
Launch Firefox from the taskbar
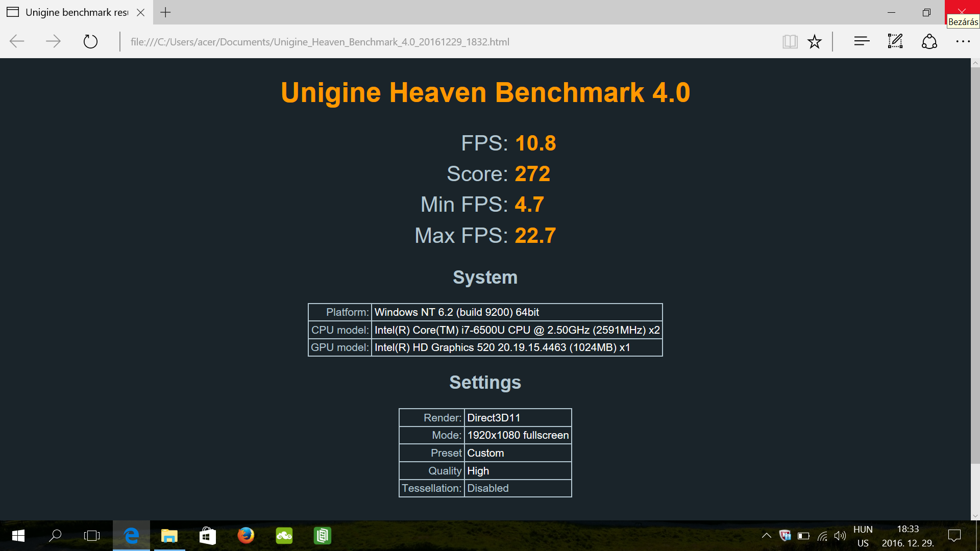coord(246,536)
